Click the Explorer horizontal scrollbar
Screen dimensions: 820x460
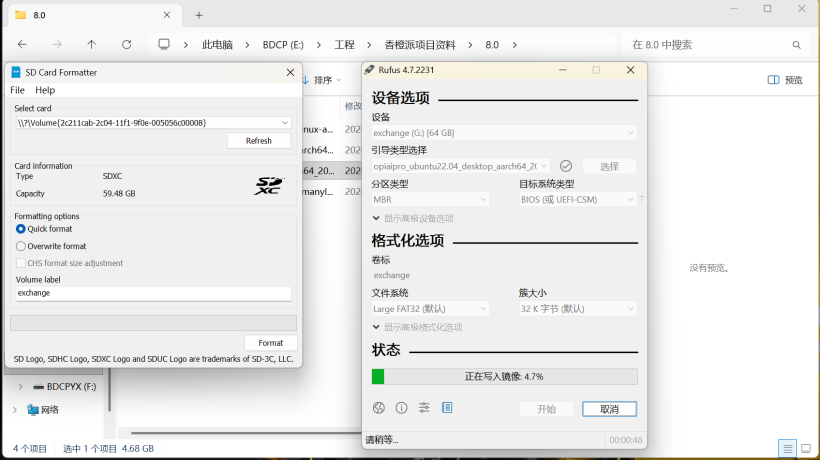[246, 433]
